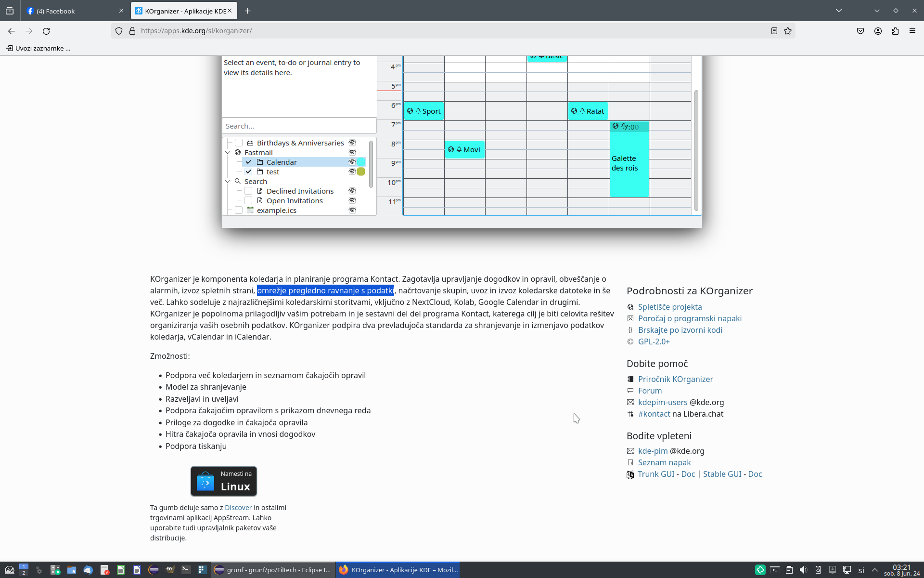Launch Thunderbird from the taskbar
The height and width of the screenshot is (578, 924).
pos(88,570)
